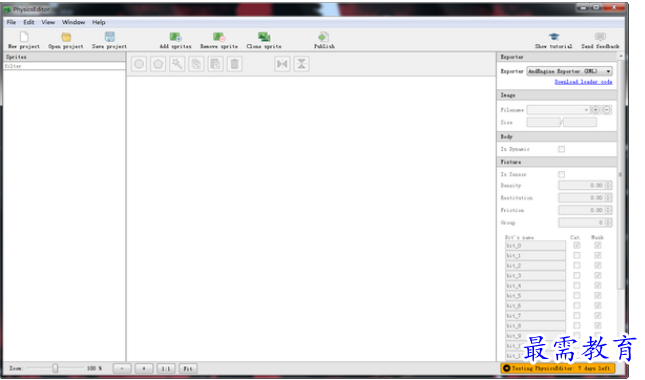The height and width of the screenshot is (380, 645).
Task: Open the Window menu
Action: click(x=73, y=22)
